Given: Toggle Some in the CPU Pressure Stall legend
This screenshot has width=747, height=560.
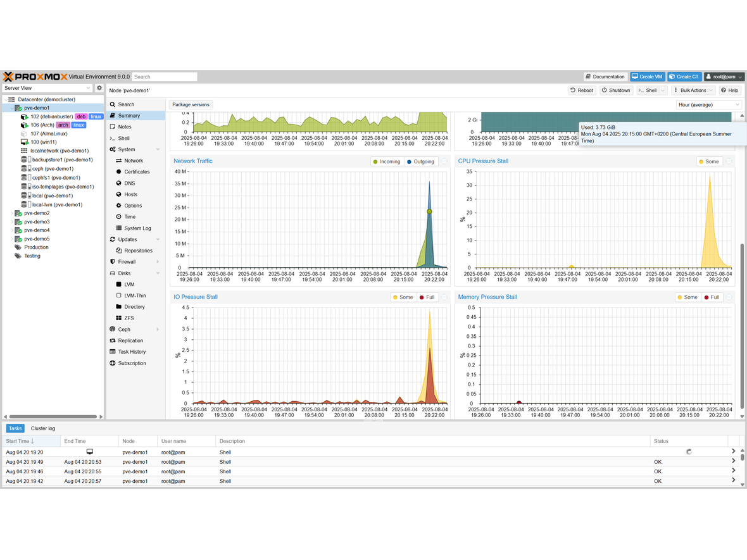Looking at the screenshot, I should tap(709, 161).
